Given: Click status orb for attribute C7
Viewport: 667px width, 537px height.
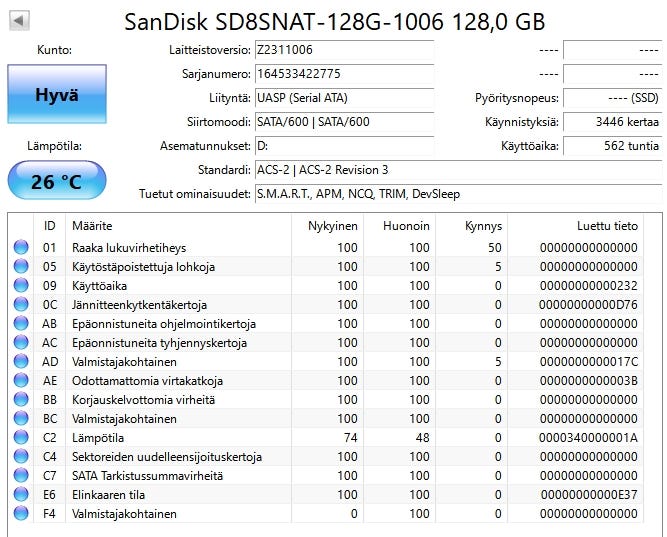Looking at the screenshot, I should click(21, 475).
